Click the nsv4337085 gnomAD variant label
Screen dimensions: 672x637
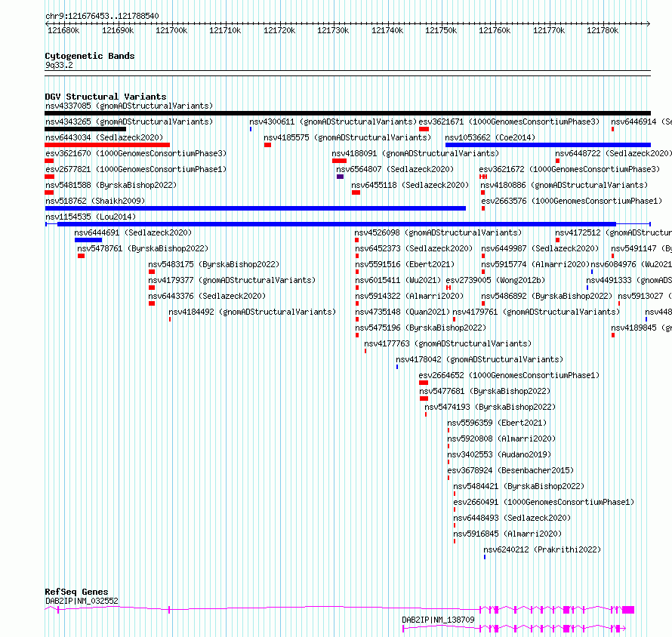click(x=129, y=106)
